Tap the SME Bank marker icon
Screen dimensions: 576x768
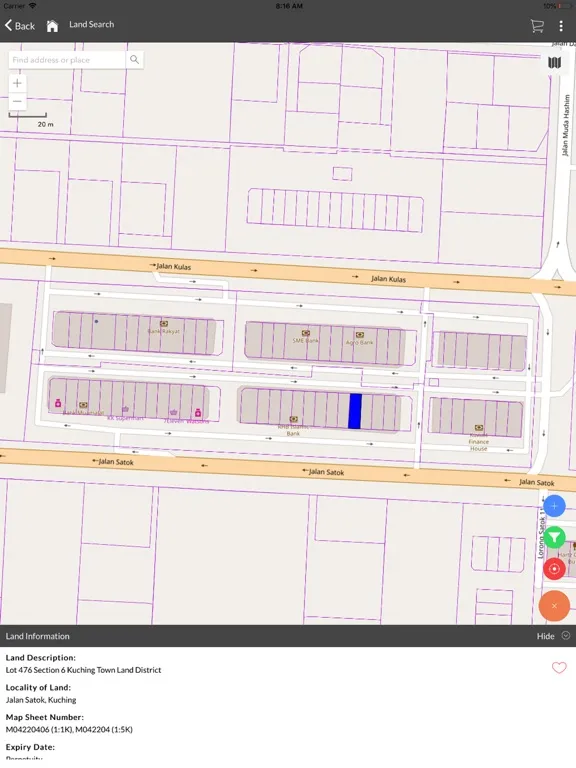click(x=306, y=333)
